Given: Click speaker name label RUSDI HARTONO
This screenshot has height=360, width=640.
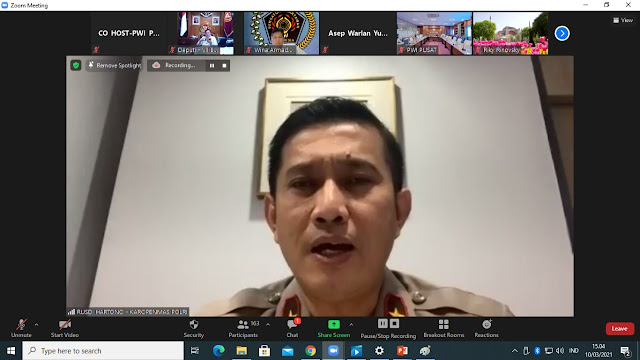Looking at the screenshot, I should 128,312.
